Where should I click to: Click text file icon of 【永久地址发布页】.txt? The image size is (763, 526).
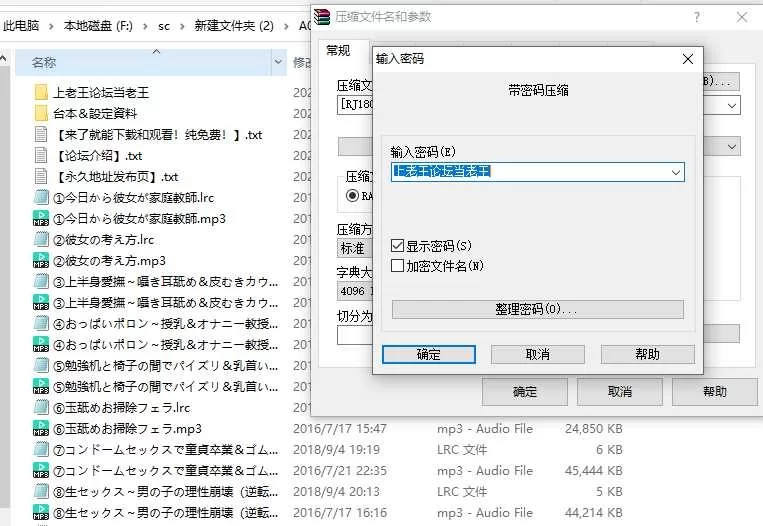[x=41, y=177]
